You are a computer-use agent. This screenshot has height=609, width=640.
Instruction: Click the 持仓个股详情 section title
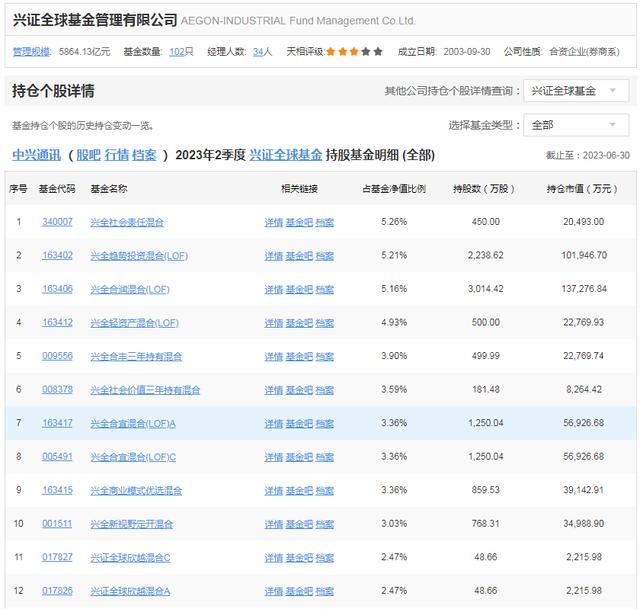click(x=53, y=91)
